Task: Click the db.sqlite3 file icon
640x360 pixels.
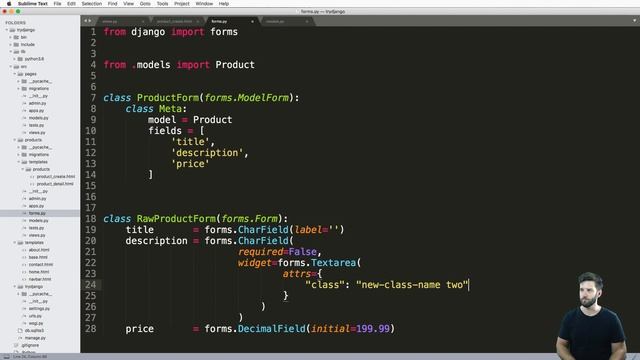Action: coord(20,331)
